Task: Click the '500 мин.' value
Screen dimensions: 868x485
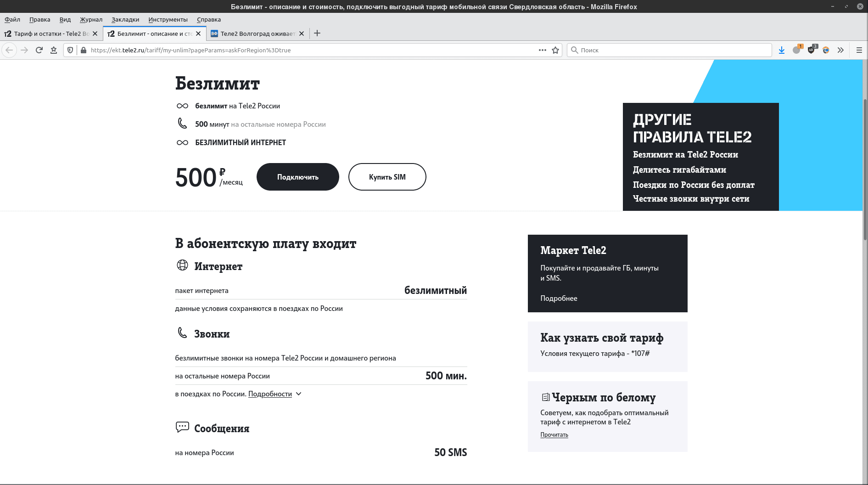Action: point(446,376)
